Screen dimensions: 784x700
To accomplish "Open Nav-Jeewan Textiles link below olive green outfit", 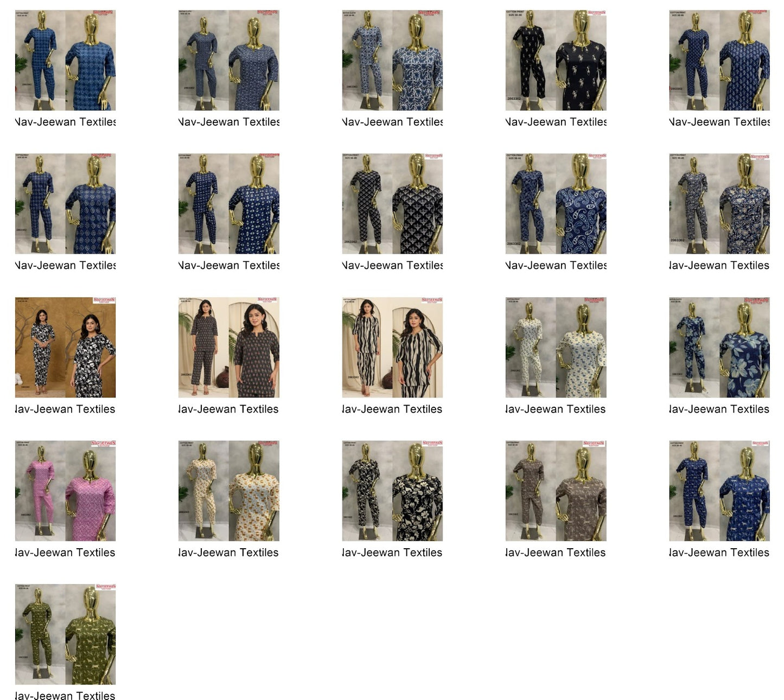I will (65, 695).
